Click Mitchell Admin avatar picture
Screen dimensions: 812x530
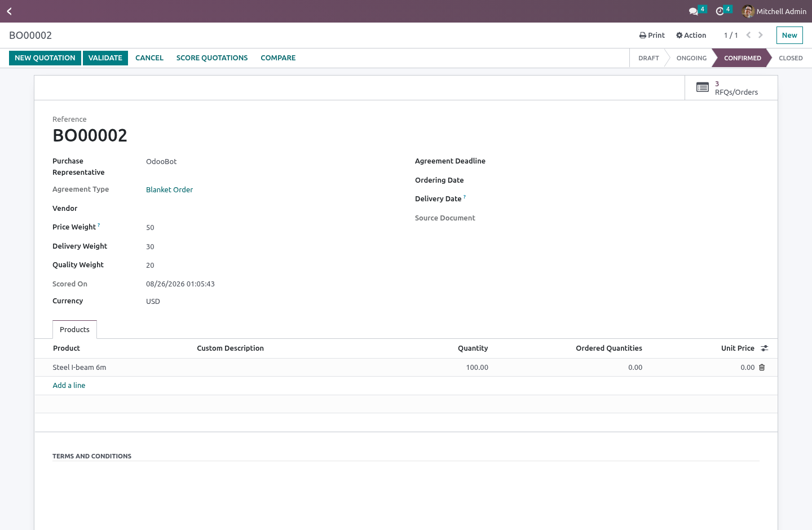(748, 11)
